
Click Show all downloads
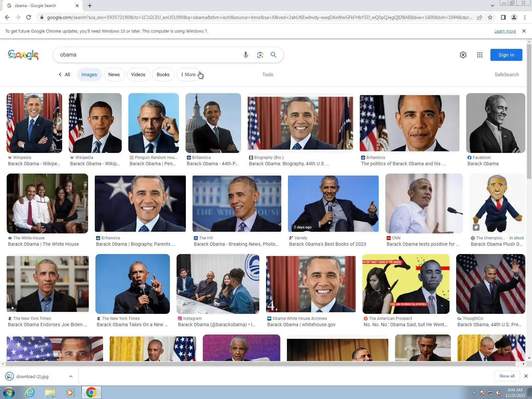click(507, 376)
